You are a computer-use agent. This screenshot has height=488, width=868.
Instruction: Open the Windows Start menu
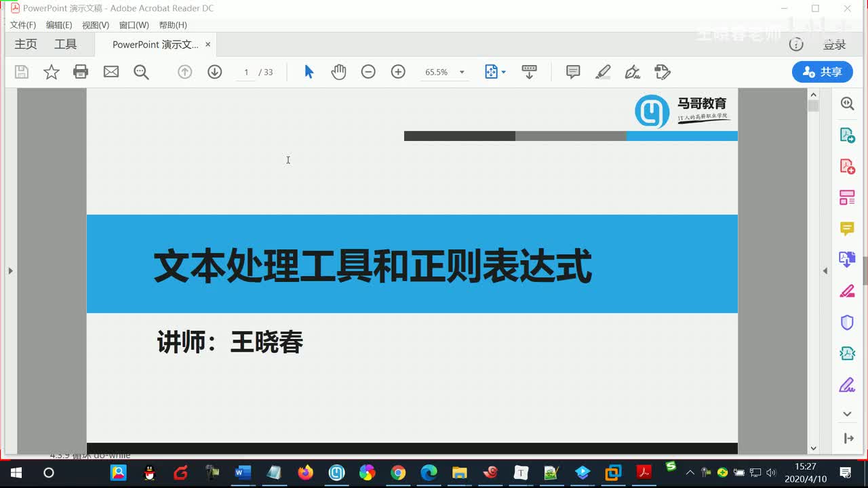[x=16, y=472]
